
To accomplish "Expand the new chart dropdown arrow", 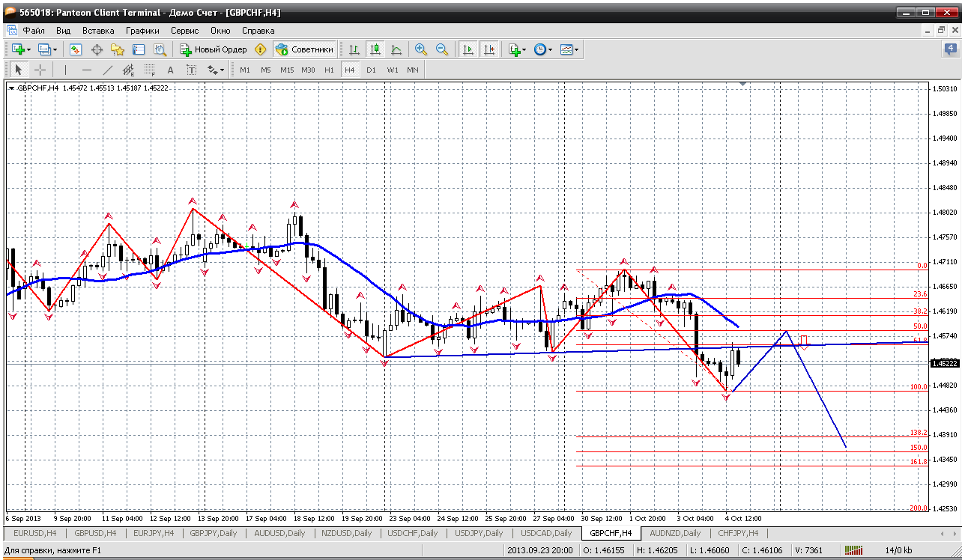I will pyautogui.click(x=28, y=49).
